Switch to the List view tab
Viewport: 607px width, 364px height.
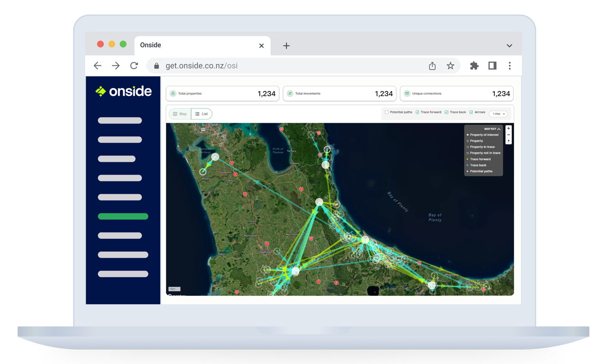[x=202, y=114]
